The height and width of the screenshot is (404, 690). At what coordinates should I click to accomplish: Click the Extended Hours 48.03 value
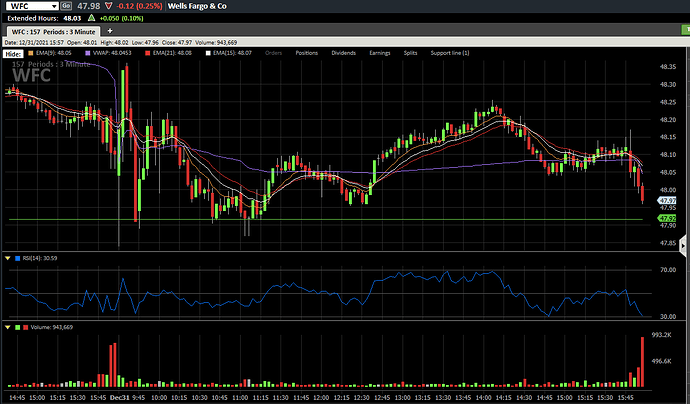[72, 18]
